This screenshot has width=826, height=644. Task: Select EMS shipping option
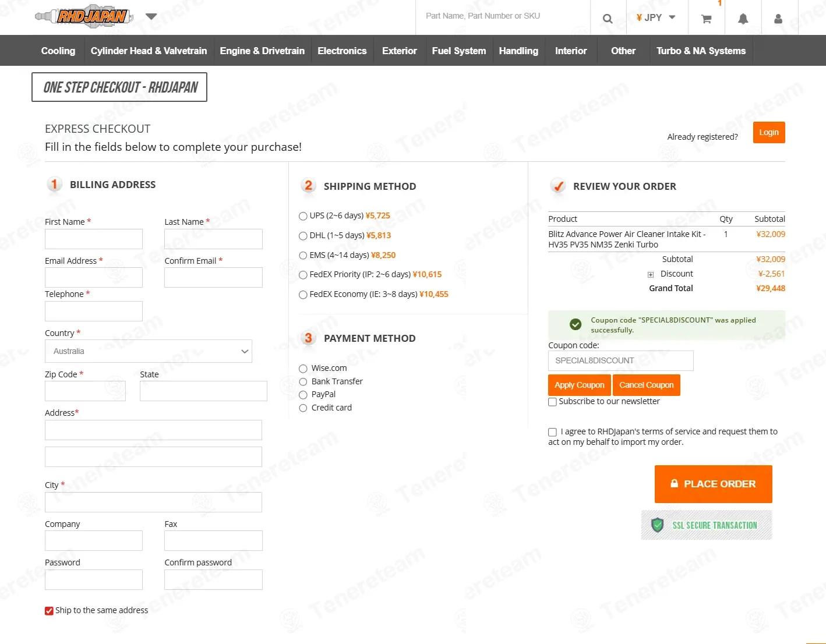[x=303, y=256]
